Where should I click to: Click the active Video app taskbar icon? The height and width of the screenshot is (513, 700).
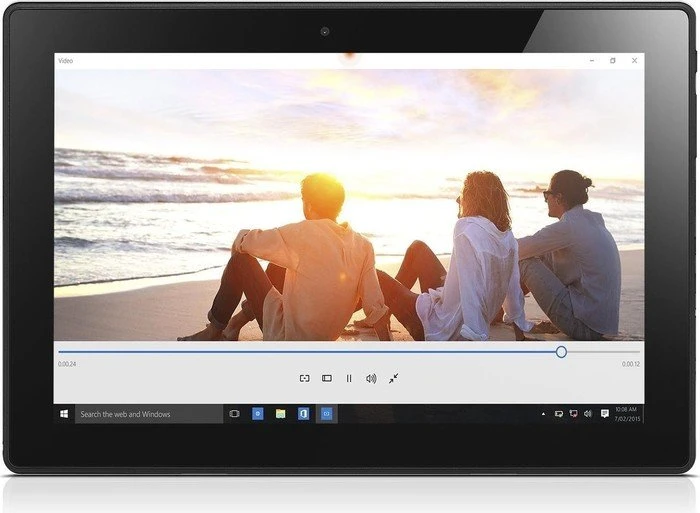pos(326,414)
